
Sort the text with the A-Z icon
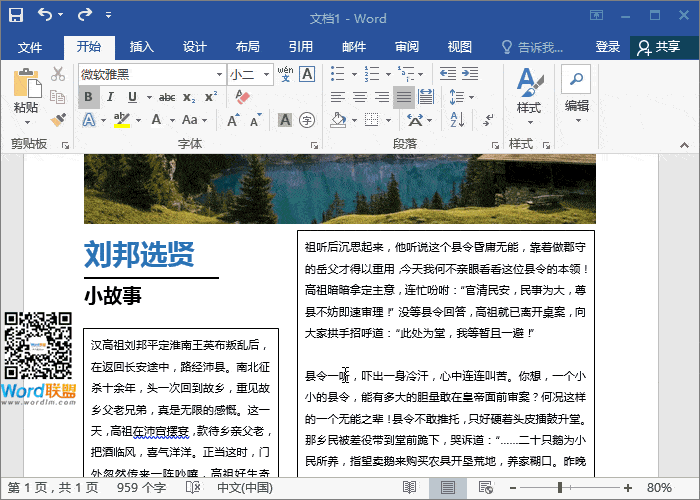457,120
